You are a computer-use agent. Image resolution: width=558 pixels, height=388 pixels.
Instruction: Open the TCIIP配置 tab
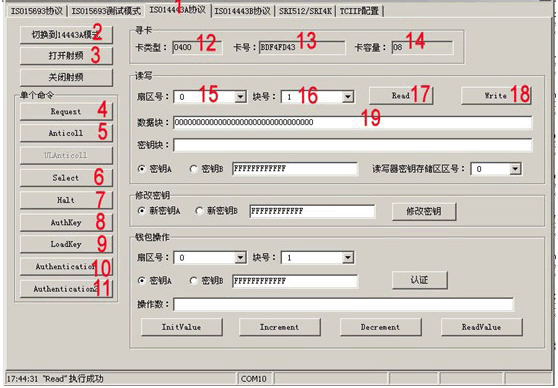pyautogui.click(x=359, y=11)
